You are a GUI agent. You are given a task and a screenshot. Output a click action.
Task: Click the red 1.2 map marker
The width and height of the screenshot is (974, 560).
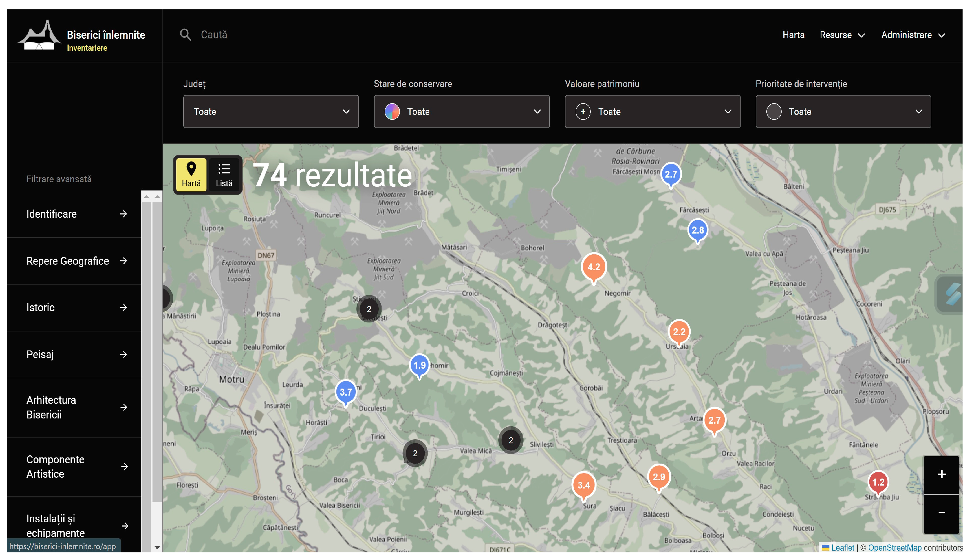click(x=878, y=482)
